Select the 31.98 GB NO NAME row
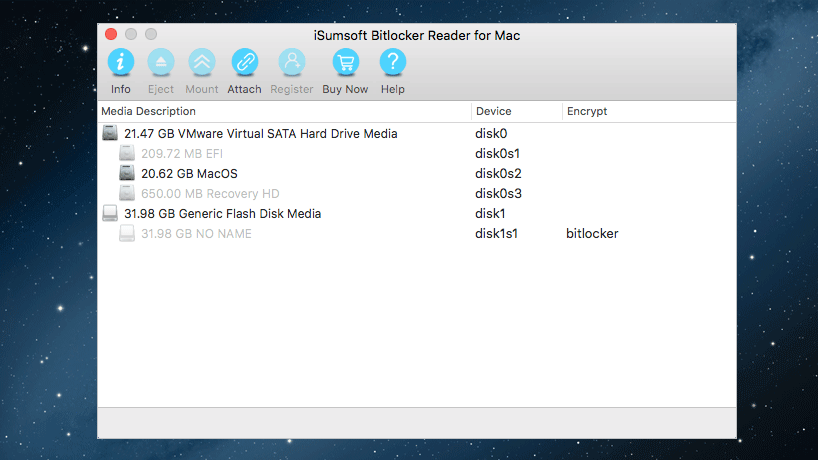 (417, 234)
